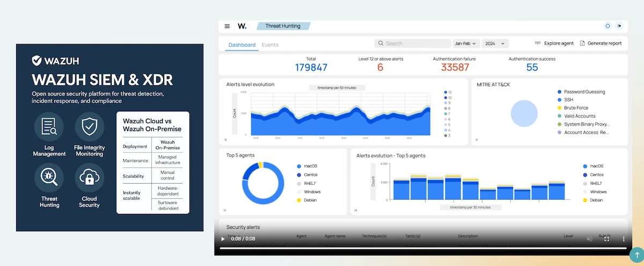Click the Wazuh W. logo

click(x=242, y=26)
